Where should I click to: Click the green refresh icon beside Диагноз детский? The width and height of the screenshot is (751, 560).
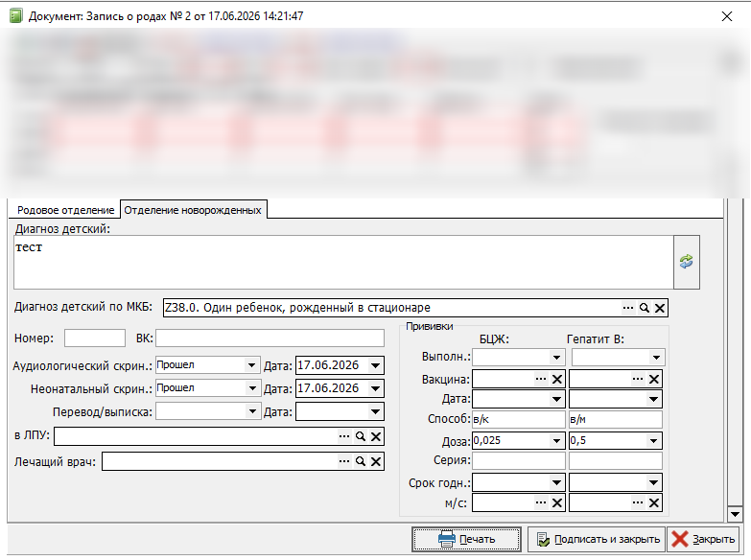pos(687,262)
